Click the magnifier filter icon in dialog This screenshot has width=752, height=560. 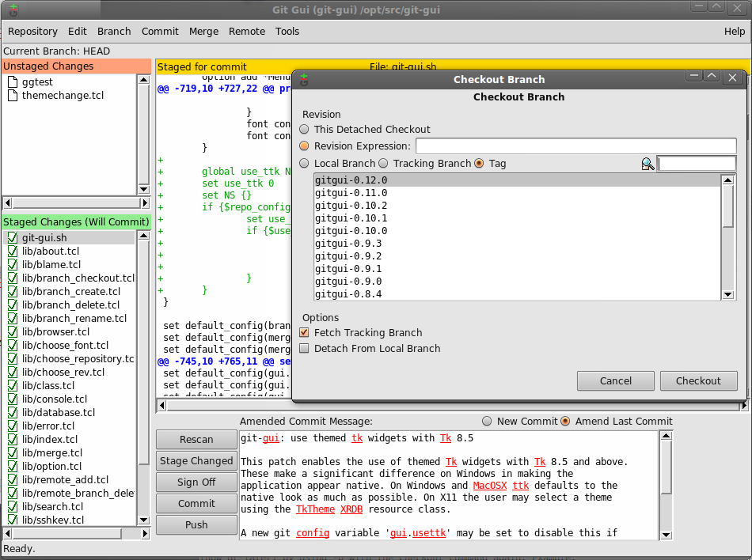[x=648, y=164]
